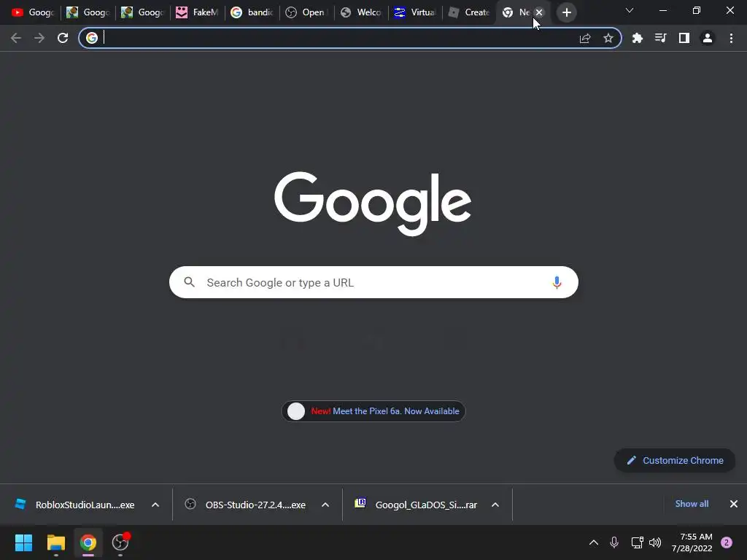Switch to the bandic Google search tab
747x560 pixels.
[x=252, y=12]
